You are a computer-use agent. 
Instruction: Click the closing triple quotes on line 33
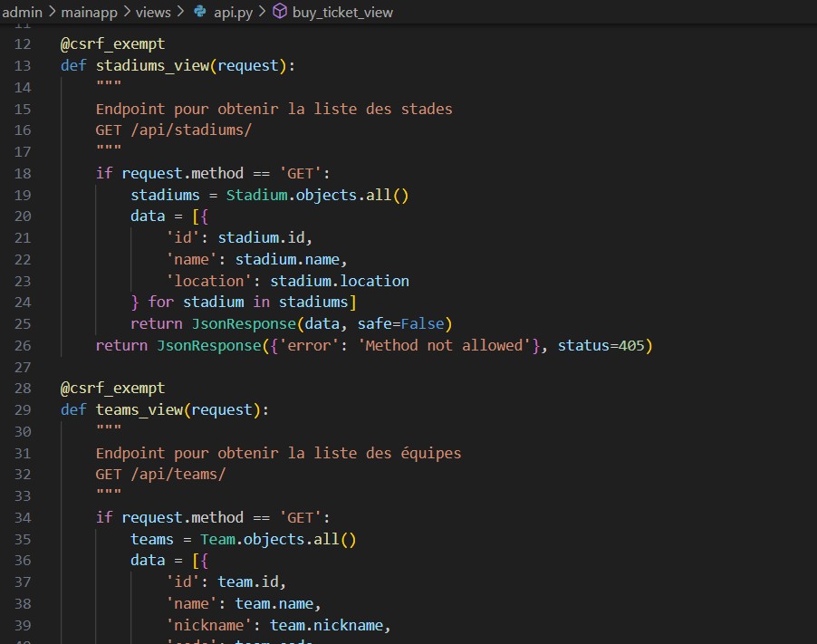coord(109,493)
